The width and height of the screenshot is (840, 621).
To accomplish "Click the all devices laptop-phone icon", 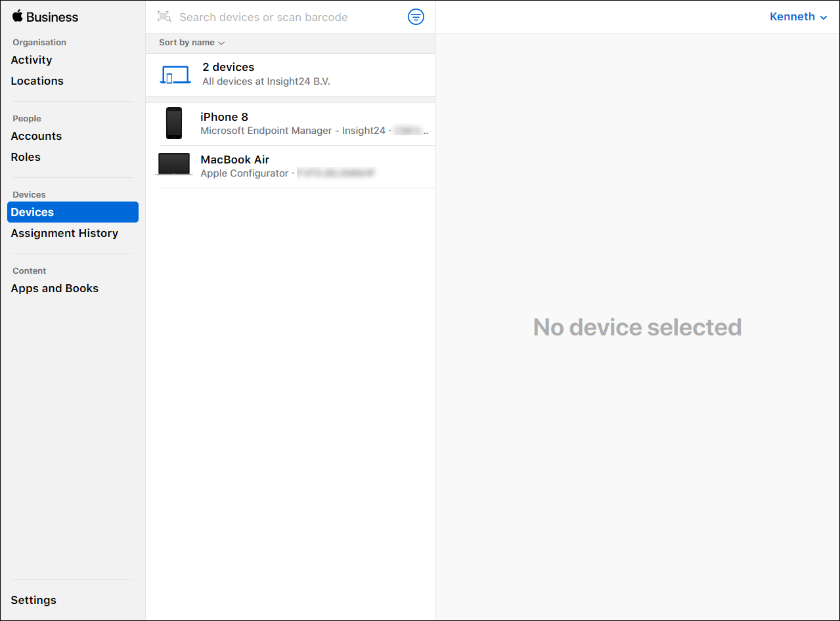I will (175, 75).
